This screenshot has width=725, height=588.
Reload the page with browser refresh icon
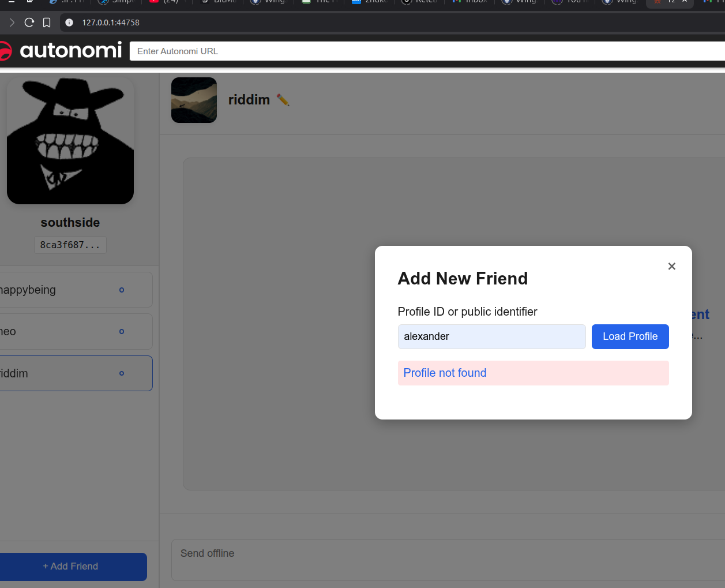(29, 23)
